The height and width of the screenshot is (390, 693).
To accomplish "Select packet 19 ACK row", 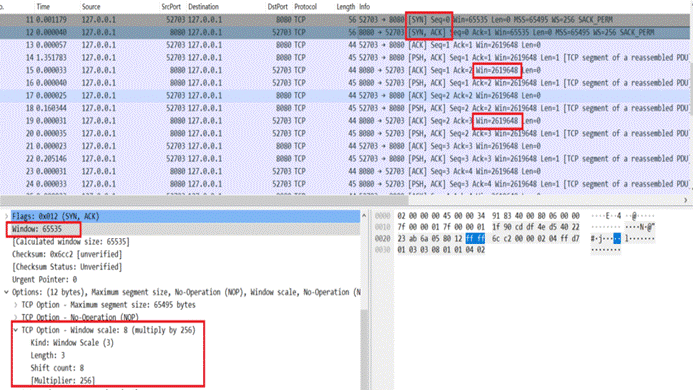I will [x=345, y=120].
